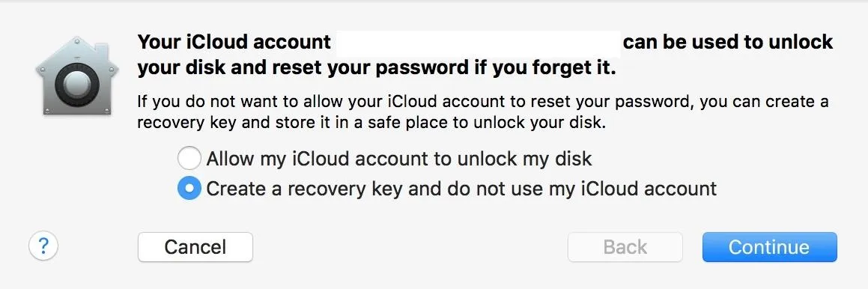
Task: Cancel the FileVault setup dialog
Action: [195, 247]
